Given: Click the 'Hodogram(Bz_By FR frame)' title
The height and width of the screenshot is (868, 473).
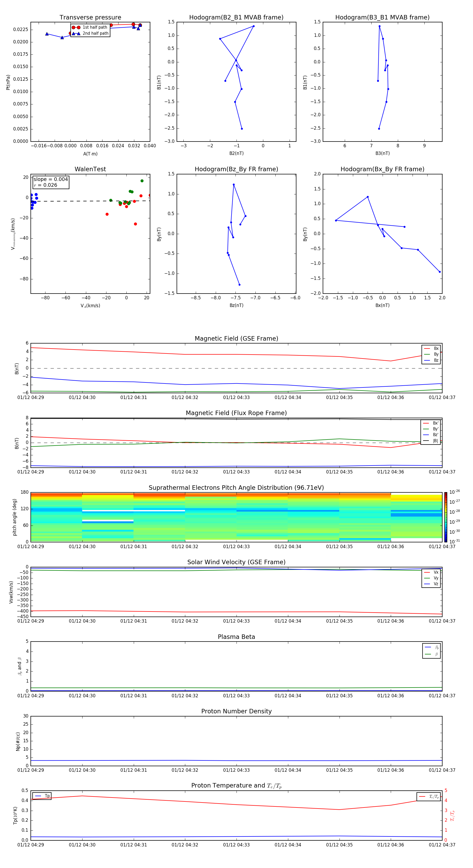Looking at the screenshot, I should point(236,169).
